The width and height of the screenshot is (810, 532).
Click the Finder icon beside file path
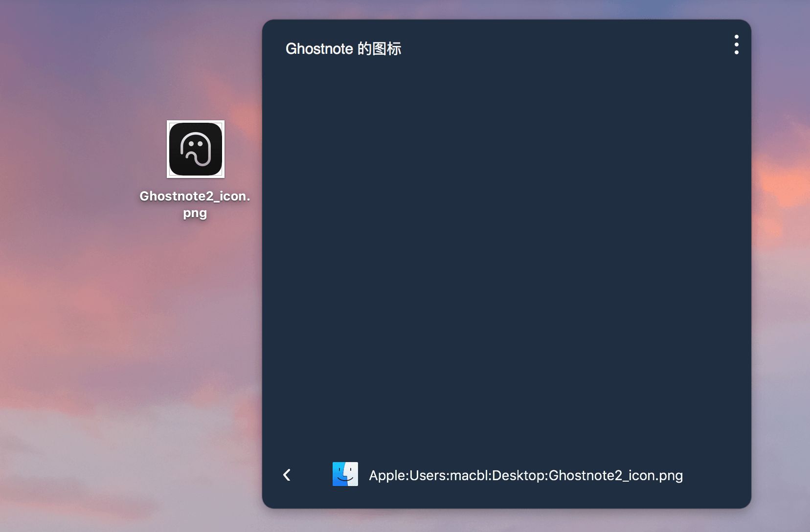click(x=345, y=474)
